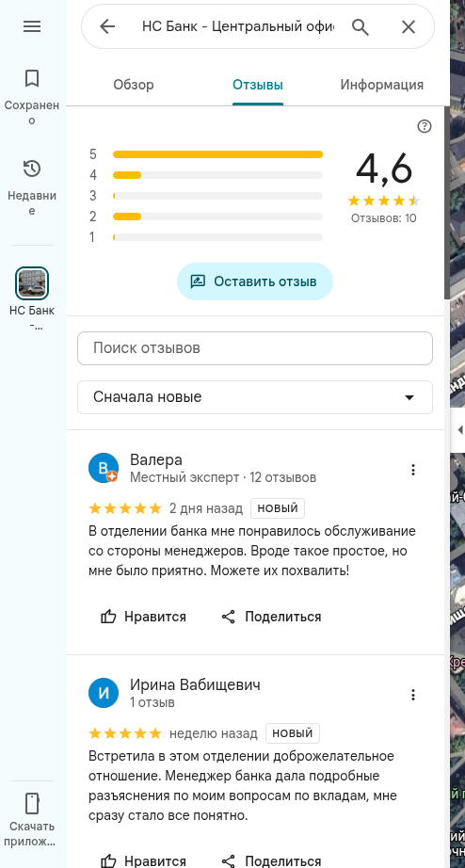
Task: Click the неделю назад date text
Action: [214, 733]
